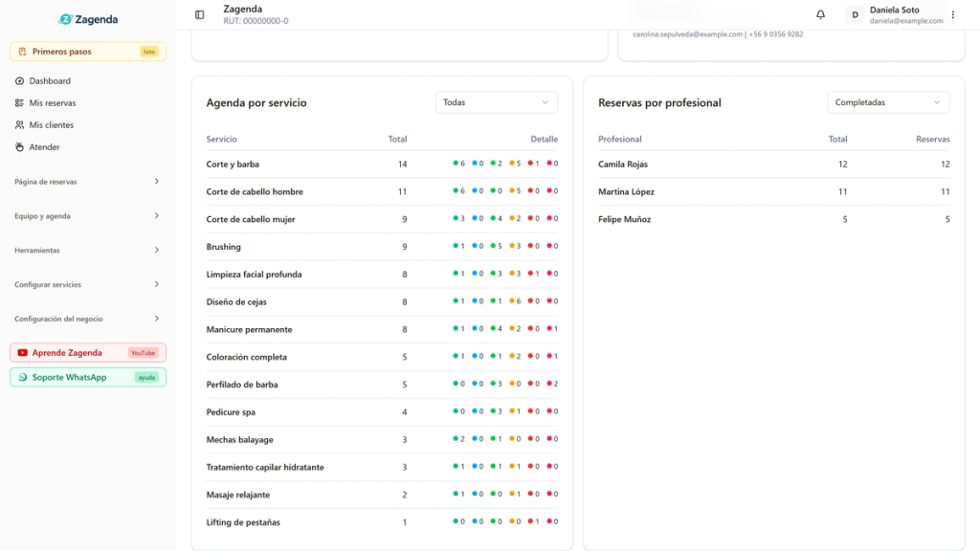The image size is (980, 551).
Task: Click the Agenda por servicio heading
Action: [256, 102]
